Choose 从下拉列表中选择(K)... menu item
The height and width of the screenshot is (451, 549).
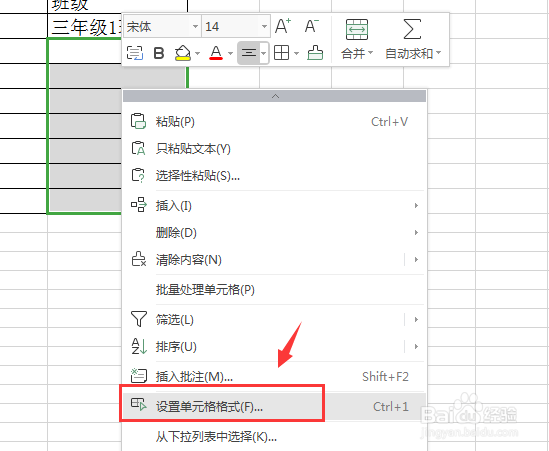[275, 437]
